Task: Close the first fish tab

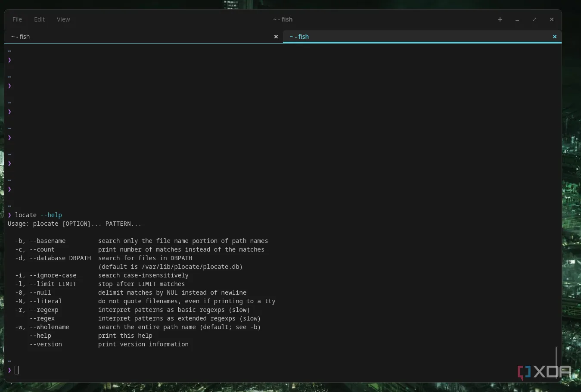Action: pos(276,37)
